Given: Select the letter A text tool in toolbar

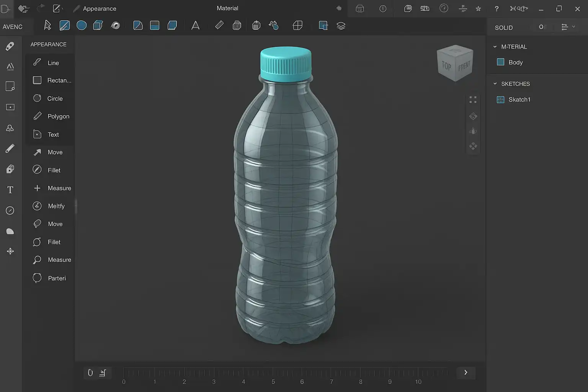Looking at the screenshot, I should [195, 26].
